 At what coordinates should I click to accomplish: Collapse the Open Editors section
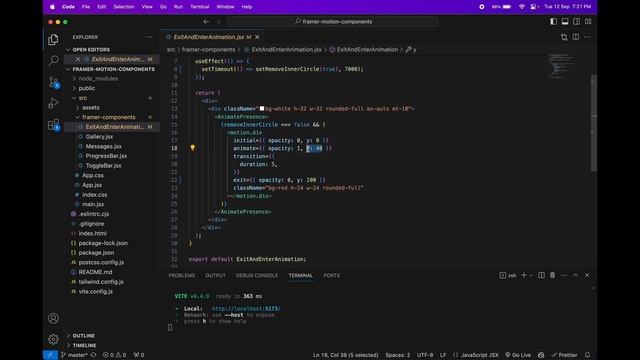tap(91, 49)
